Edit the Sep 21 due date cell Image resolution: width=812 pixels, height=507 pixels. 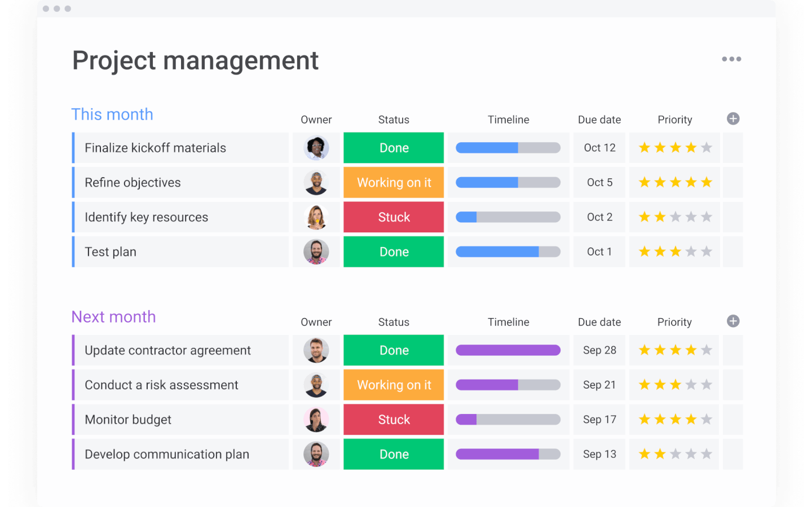599,385
